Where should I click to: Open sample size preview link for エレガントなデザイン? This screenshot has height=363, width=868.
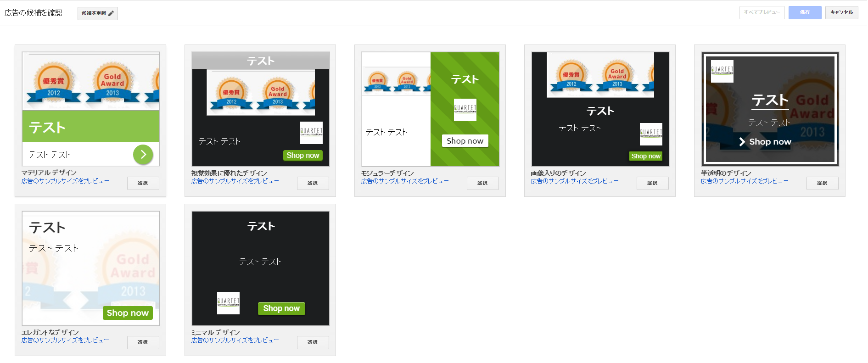65,341
